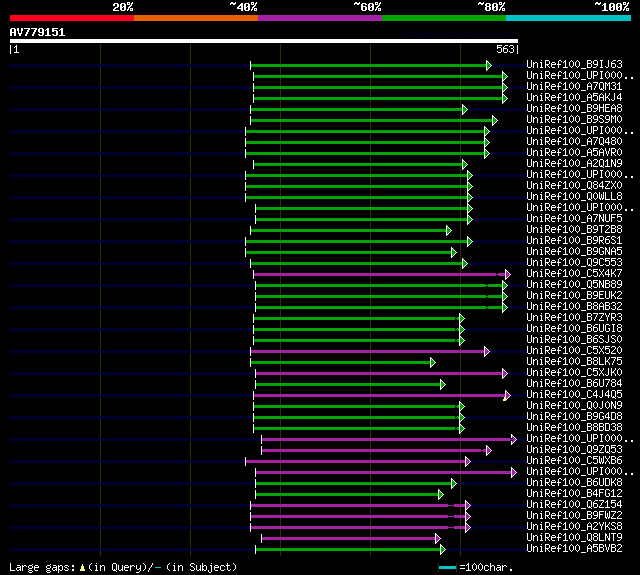Open hit UniRef100_A7Q480
This screenshot has height=575, width=640.
(574, 142)
